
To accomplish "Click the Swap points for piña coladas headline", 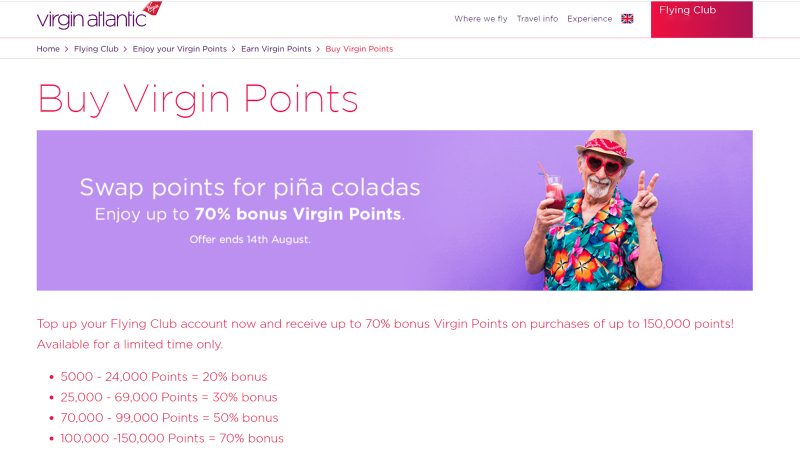I will coord(250,188).
